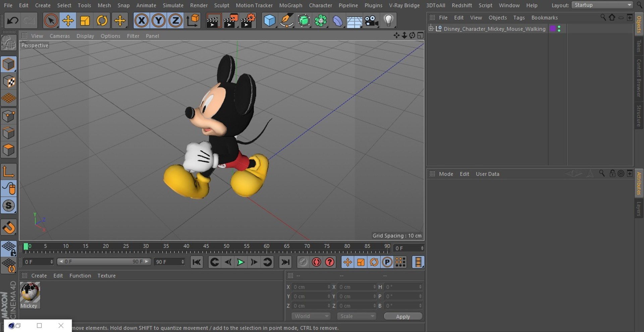Open the Simulate menu
Viewport: 644px width, 332px height.
click(x=173, y=5)
